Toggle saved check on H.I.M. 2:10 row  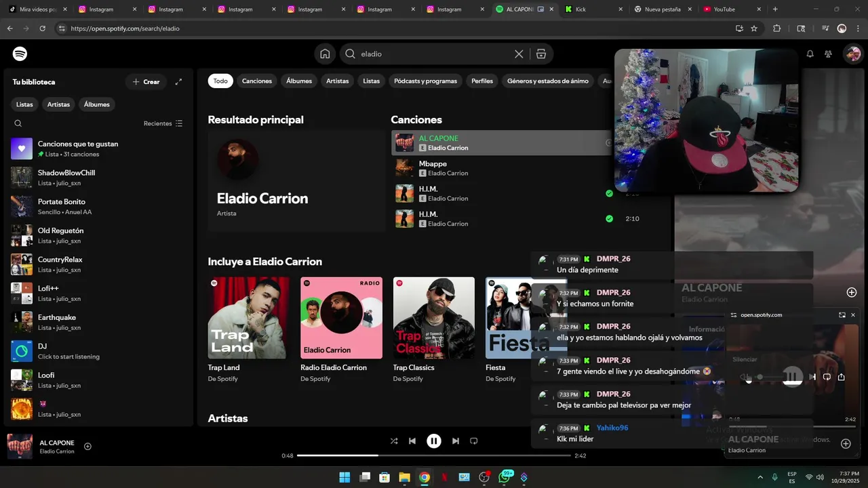pos(609,218)
